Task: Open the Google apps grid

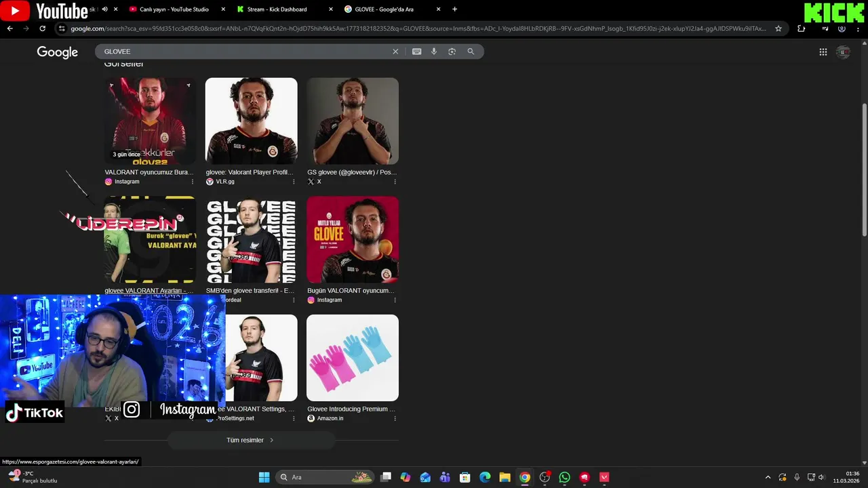Action: [x=823, y=52]
